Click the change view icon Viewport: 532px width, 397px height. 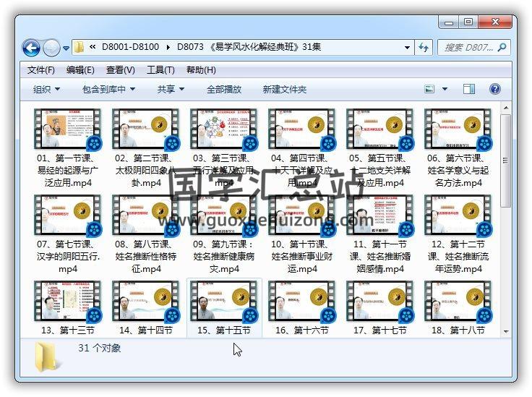(x=430, y=90)
